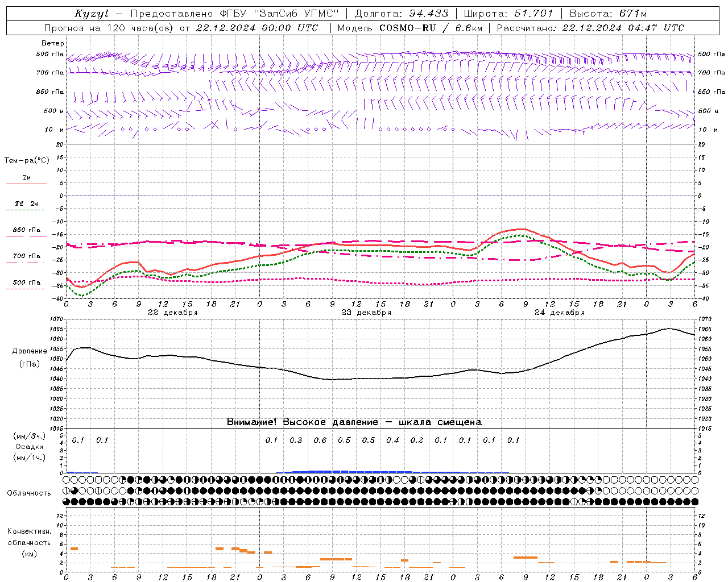Click the 0.4 precipitation value

(x=392, y=440)
